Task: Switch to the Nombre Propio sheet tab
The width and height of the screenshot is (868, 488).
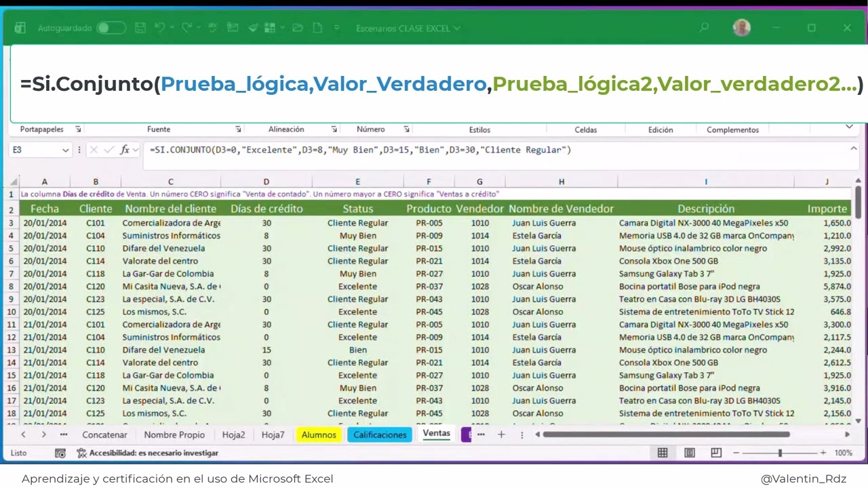Action: [174, 435]
